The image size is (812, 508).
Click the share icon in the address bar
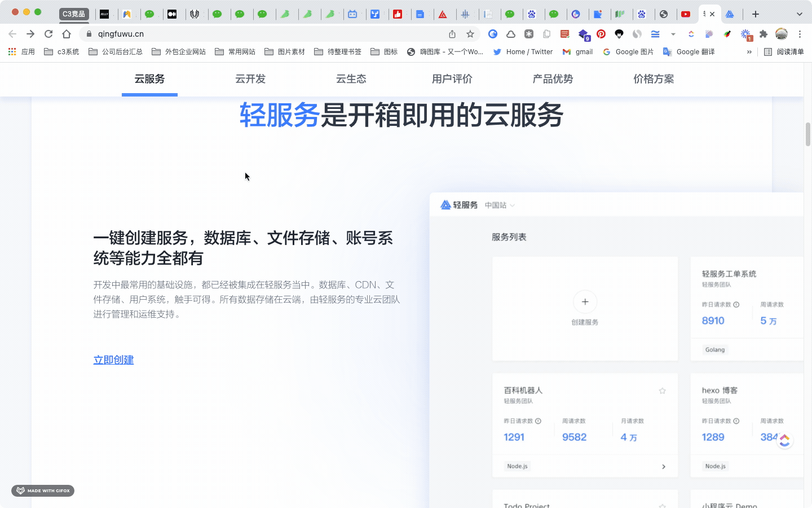point(452,34)
